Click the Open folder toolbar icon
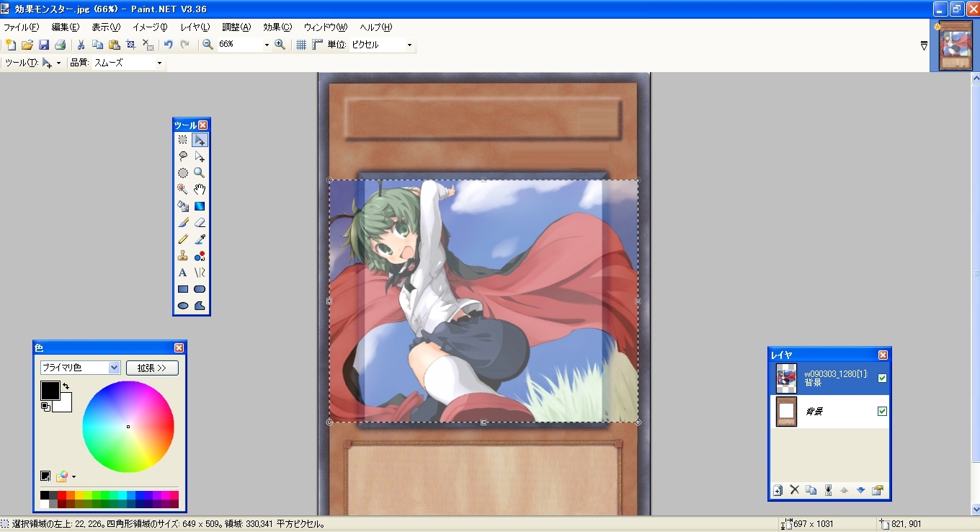This screenshot has height=532, width=980. [x=27, y=45]
